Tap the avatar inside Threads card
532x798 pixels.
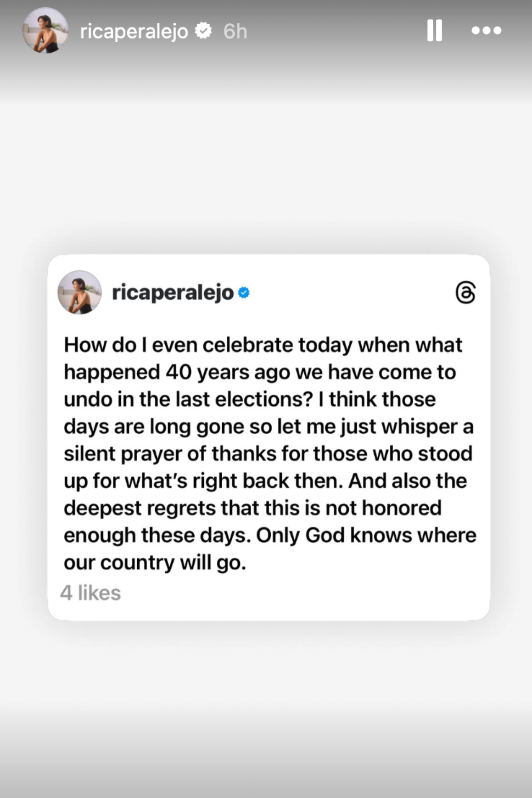[x=80, y=292]
